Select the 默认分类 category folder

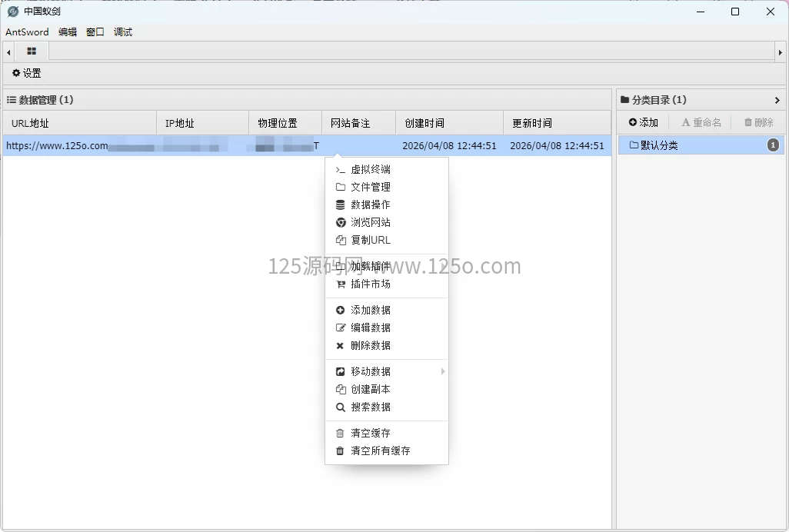[x=658, y=145]
